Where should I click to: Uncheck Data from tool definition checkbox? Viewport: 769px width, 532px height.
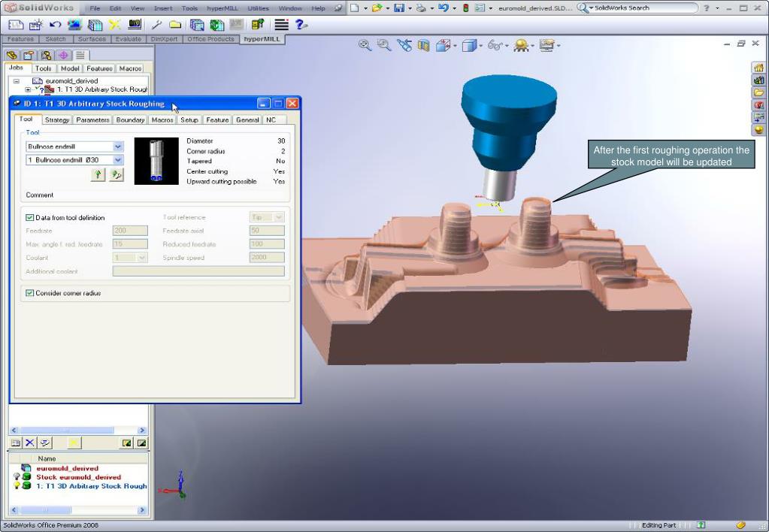point(29,217)
